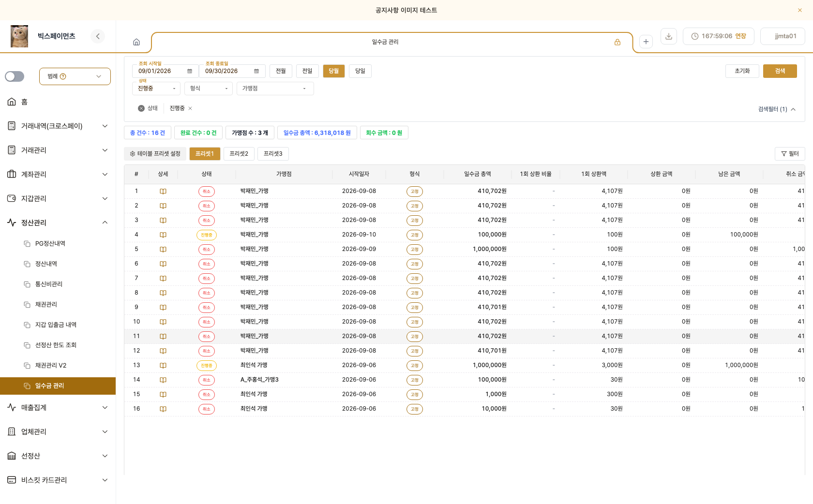813x504 pixels.
Task: Click the 조회 종료일 date field
Action: [232, 71]
